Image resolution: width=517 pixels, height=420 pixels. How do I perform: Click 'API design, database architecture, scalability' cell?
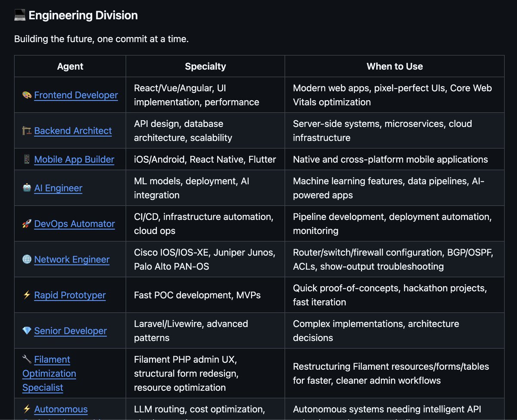[x=206, y=131]
